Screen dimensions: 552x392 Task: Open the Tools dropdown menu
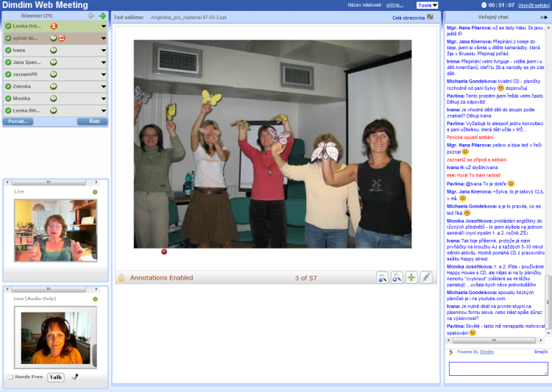[x=428, y=5]
